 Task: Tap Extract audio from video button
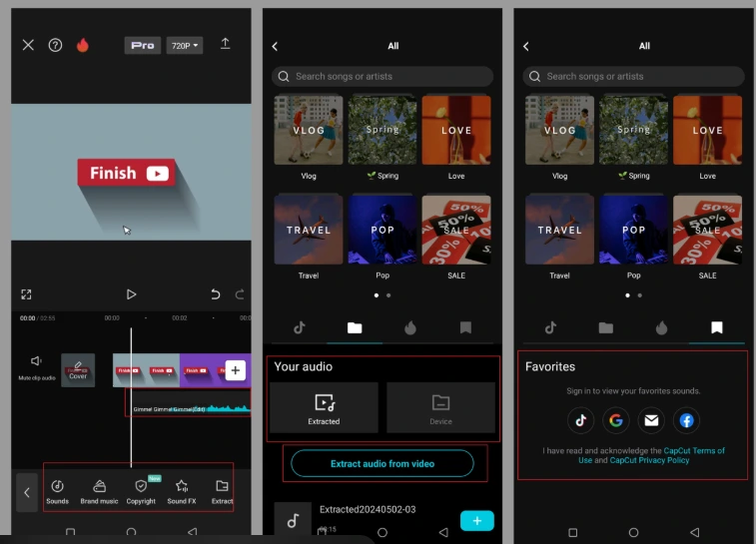pos(382,463)
